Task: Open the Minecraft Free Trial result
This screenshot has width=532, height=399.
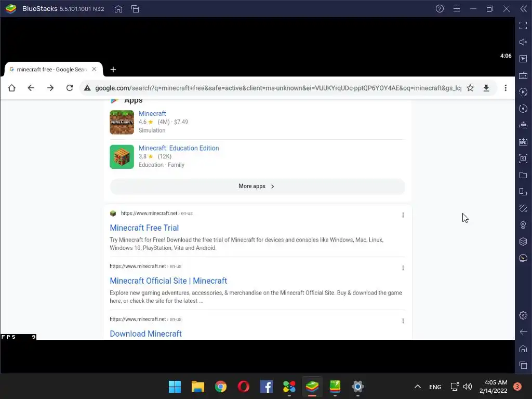Action: (x=144, y=228)
